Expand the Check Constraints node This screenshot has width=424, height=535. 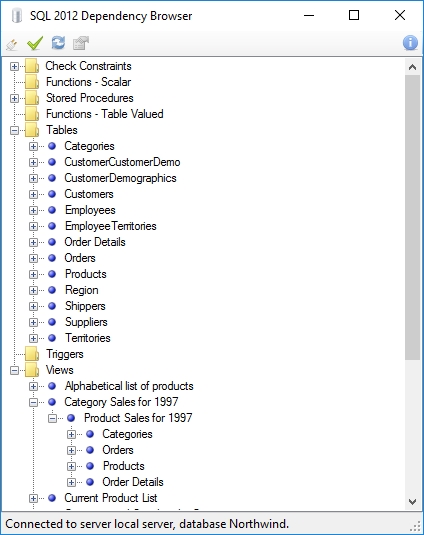click(14, 66)
